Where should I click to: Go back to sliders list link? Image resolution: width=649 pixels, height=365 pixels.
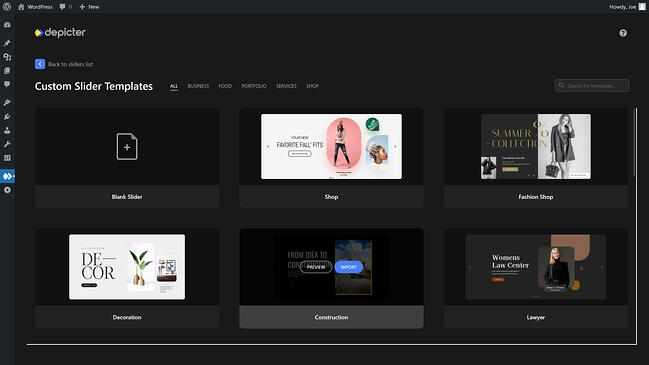(x=70, y=64)
